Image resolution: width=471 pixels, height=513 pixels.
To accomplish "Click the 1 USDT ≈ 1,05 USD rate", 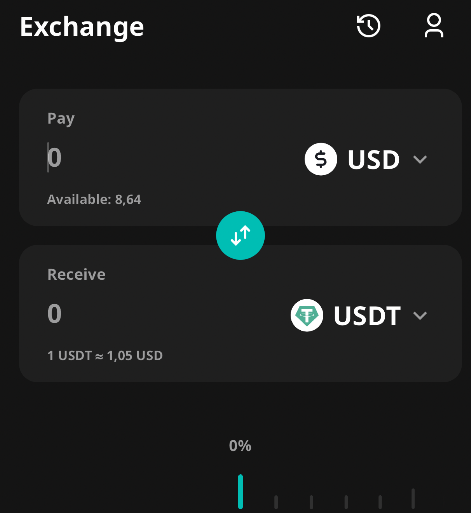I will [x=105, y=356].
